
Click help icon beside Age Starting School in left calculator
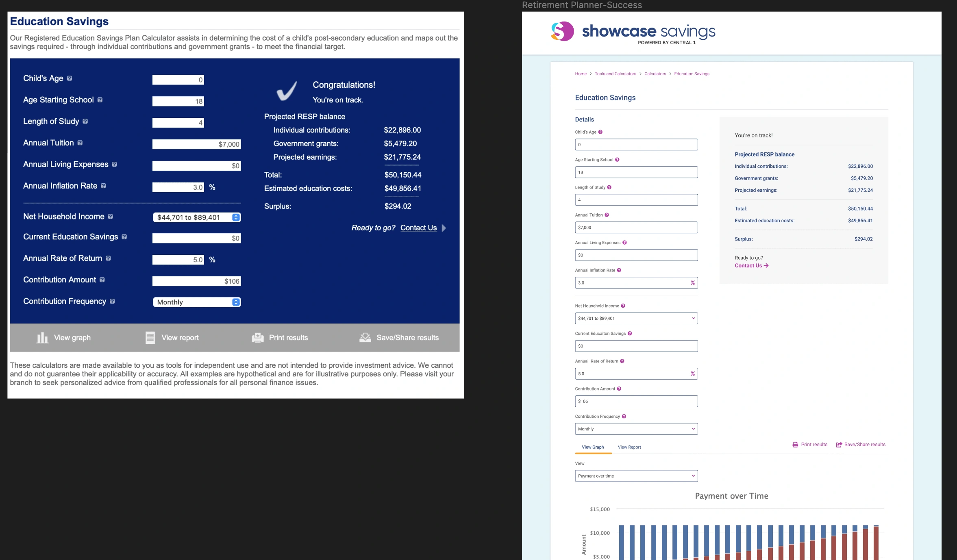(x=100, y=100)
